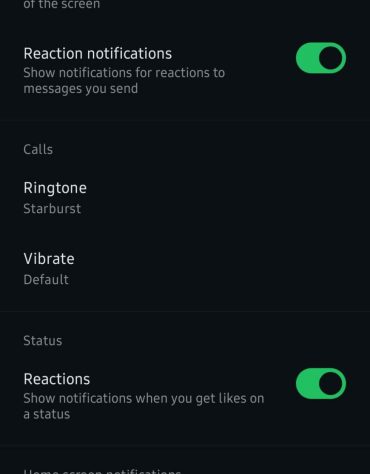
Task: Disable the Status Reactions switch
Action: click(x=321, y=384)
